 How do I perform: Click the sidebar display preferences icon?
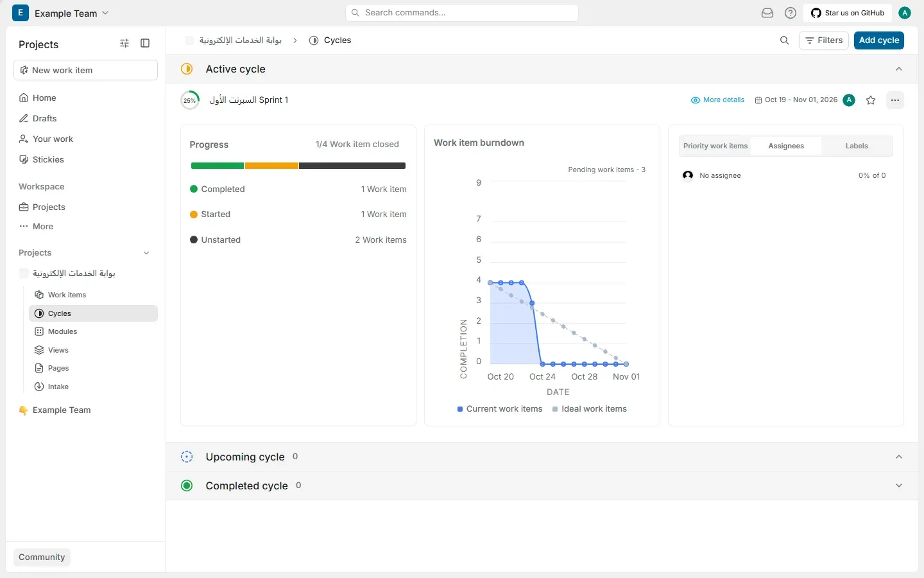click(x=124, y=43)
